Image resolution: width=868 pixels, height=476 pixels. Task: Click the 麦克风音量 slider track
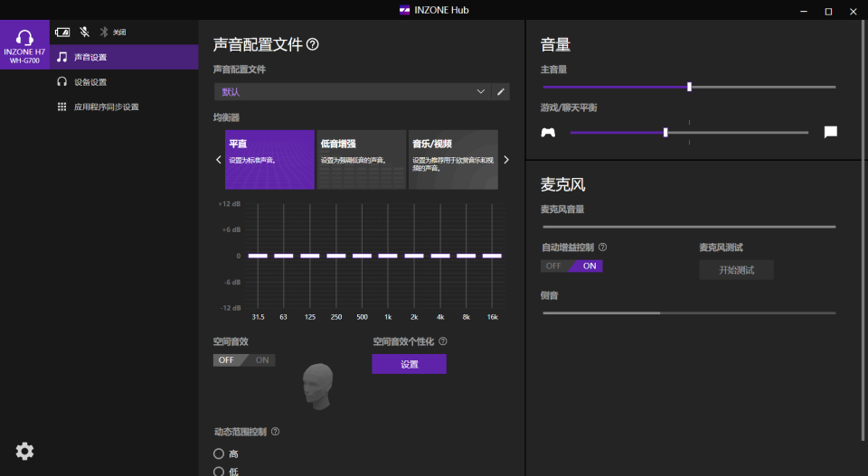tap(689, 227)
